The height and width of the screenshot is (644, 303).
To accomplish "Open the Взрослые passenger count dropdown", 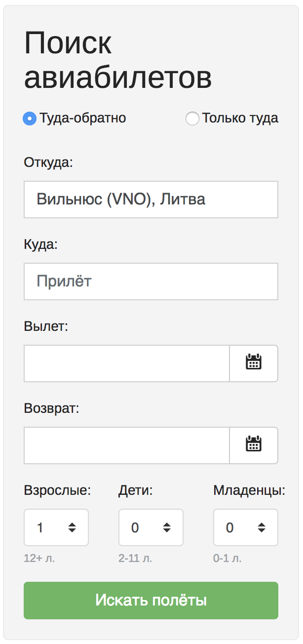I will pos(56,527).
